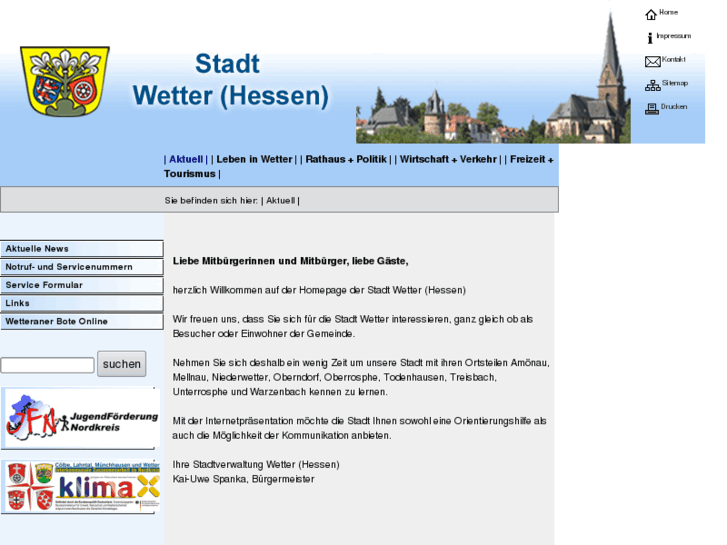Open the Links sidebar item
This screenshot has height=545, width=727.
pyautogui.click(x=82, y=303)
